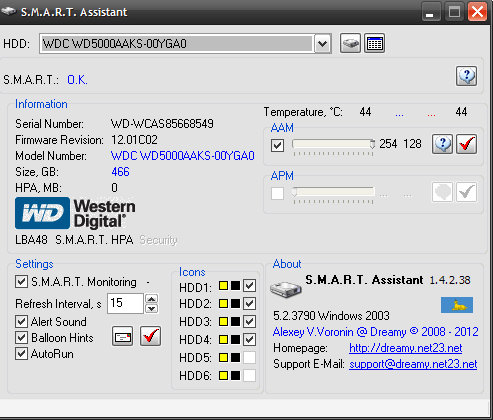This screenshot has width=493, height=420.
Task: Click the title bar application icon
Action: click(x=8, y=11)
